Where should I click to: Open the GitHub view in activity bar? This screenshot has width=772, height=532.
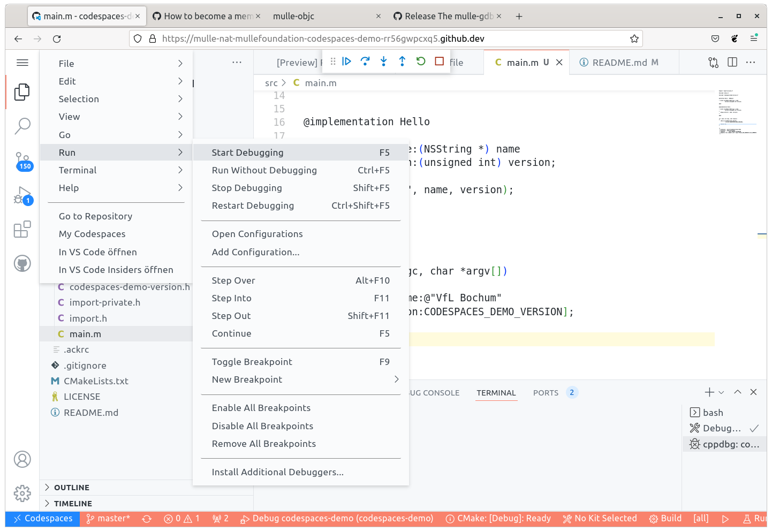tap(22, 263)
